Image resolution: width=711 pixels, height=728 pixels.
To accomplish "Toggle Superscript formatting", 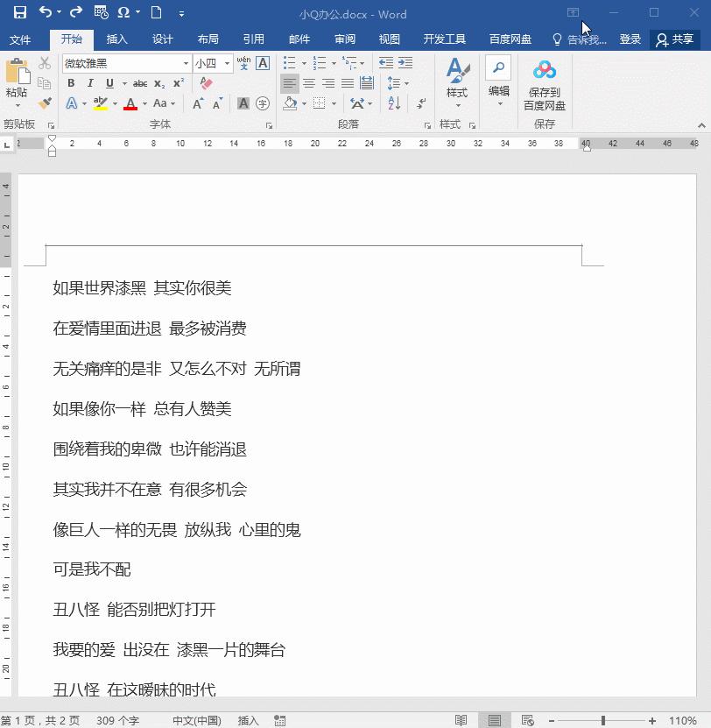I will pyautogui.click(x=179, y=83).
